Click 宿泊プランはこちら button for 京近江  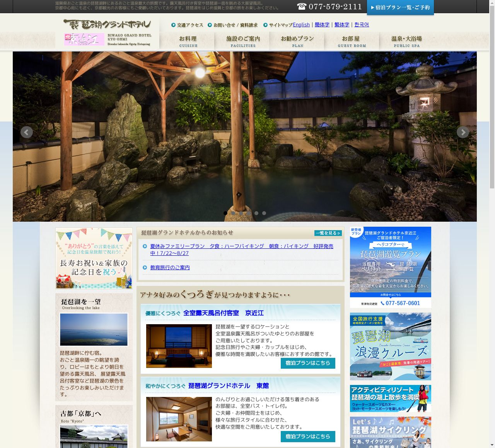308,363
